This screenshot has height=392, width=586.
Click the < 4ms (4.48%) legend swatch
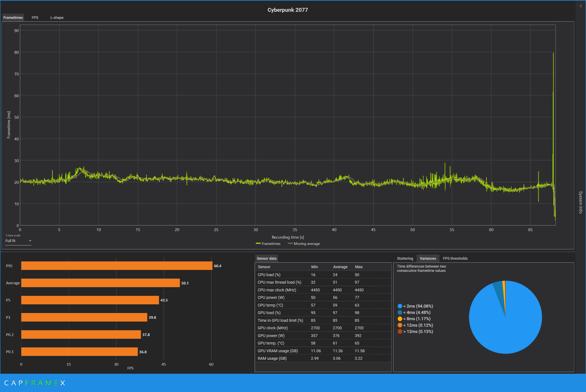tap(400, 312)
